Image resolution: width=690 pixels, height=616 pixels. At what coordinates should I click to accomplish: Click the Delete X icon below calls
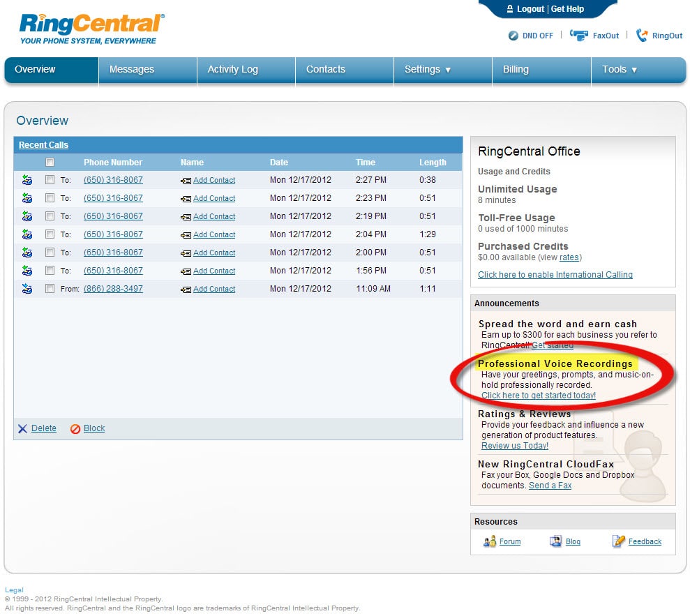pos(23,429)
